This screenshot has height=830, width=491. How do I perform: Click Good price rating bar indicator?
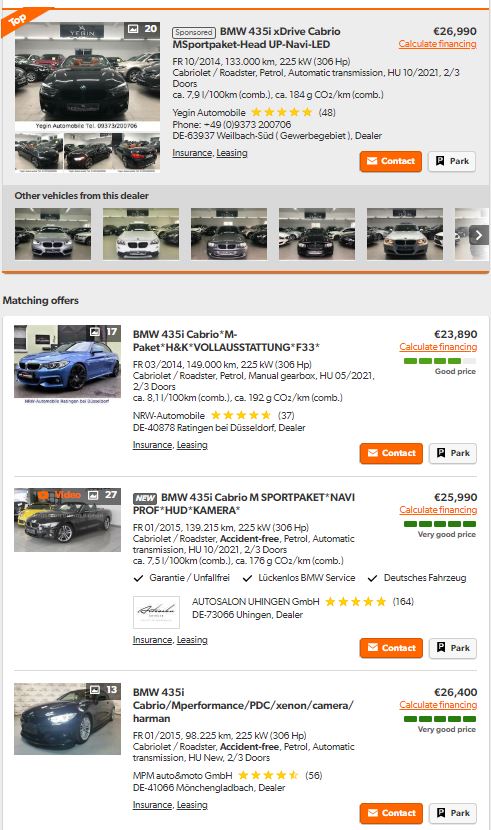440,361
